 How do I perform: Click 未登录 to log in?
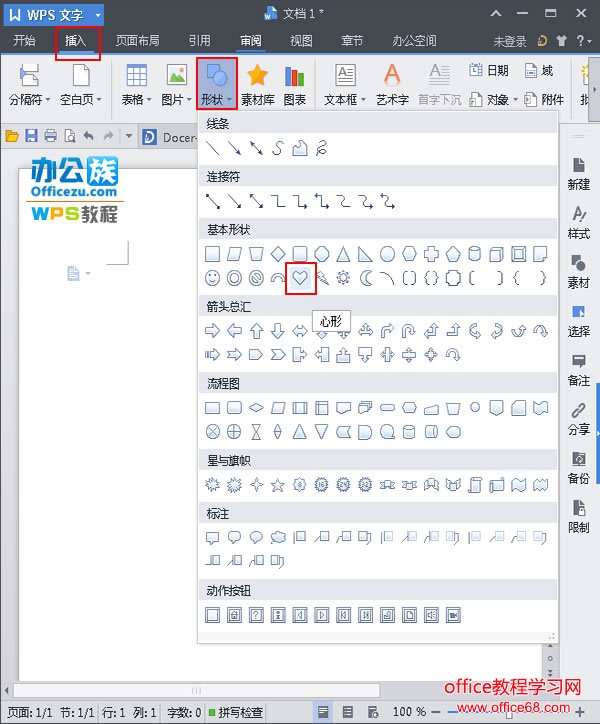click(x=509, y=42)
